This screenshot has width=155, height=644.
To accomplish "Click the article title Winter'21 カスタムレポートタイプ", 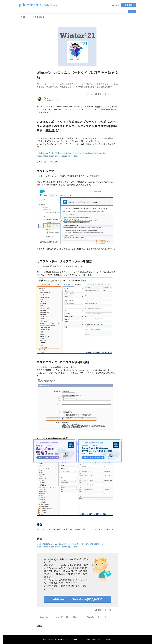I will pyautogui.click(x=77, y=75).
